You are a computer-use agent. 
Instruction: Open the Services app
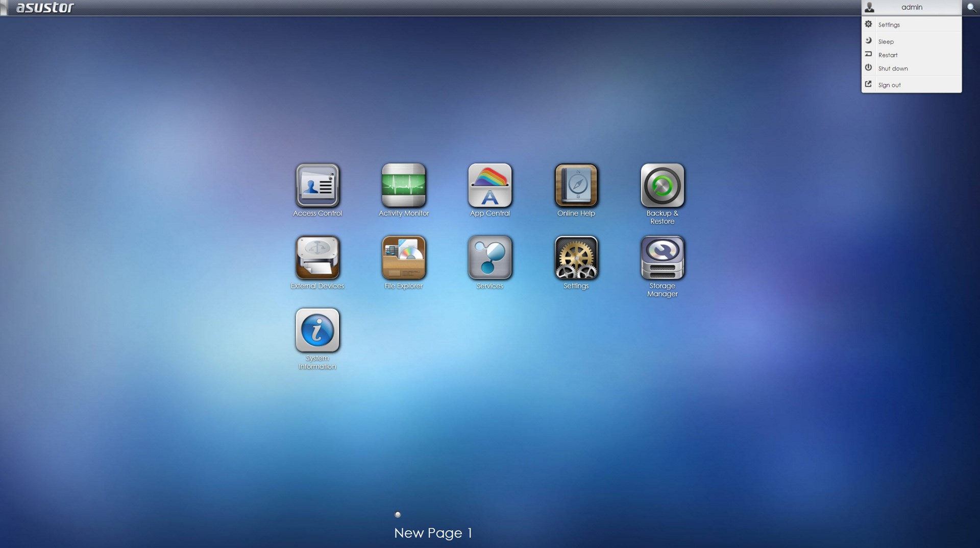click(489, 258)
